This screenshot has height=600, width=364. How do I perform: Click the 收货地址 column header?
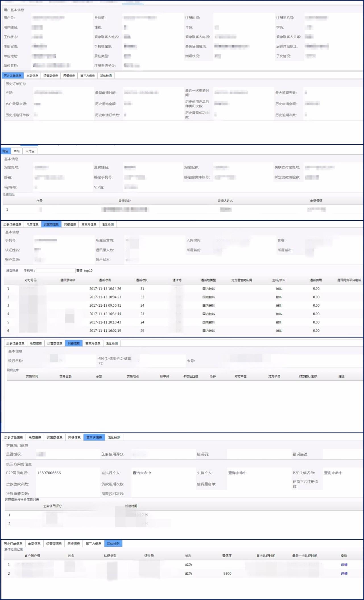[125, 201]
